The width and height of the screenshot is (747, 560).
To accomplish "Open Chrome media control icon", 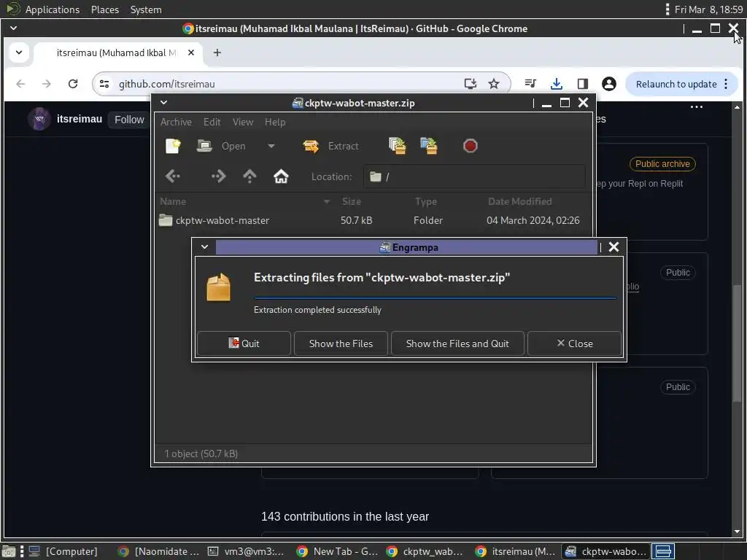I will [530, 84].
